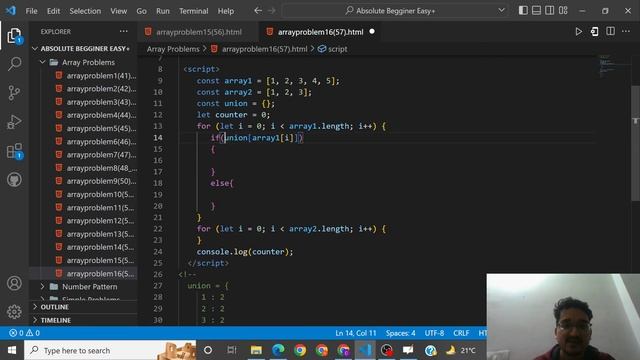
Task: Open the Extensions view
Action: coord(14,151)
